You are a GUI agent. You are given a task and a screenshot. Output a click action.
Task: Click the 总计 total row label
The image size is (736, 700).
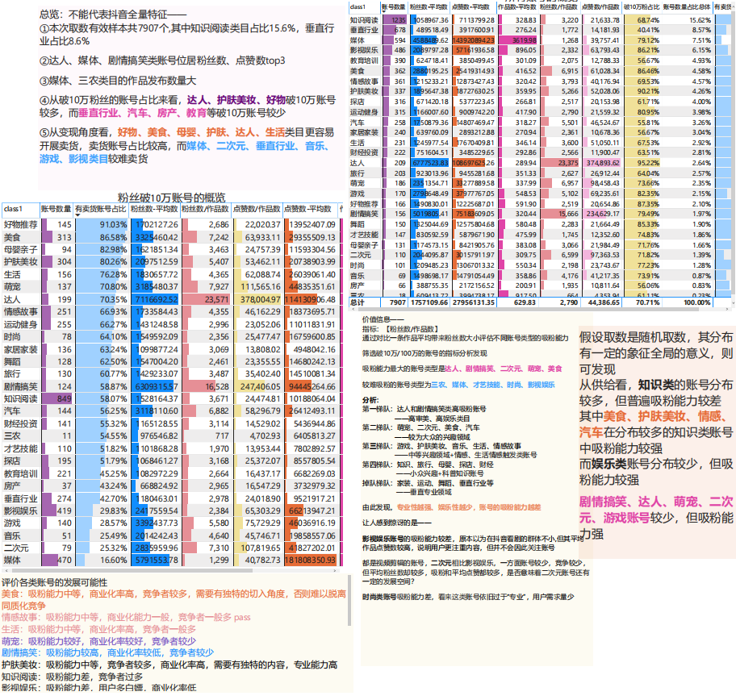pos(358,302)
